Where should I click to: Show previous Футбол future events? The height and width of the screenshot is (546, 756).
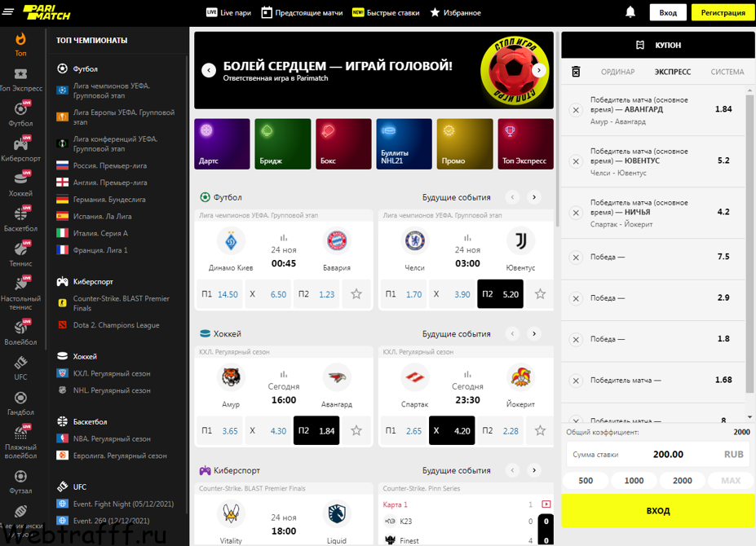tap(512, 197)
